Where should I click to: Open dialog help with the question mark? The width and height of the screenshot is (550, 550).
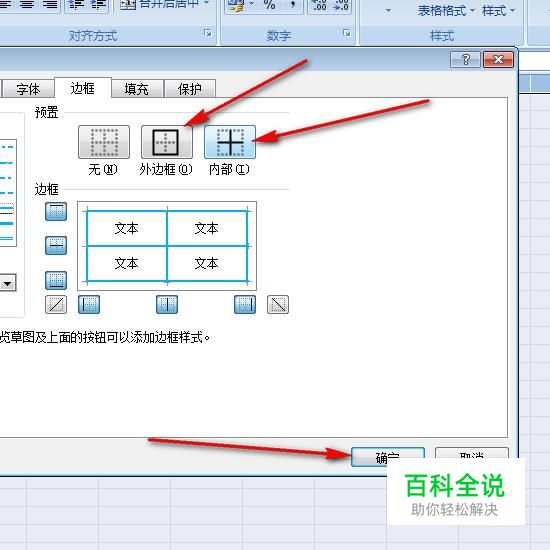click(x=465, y=59)
